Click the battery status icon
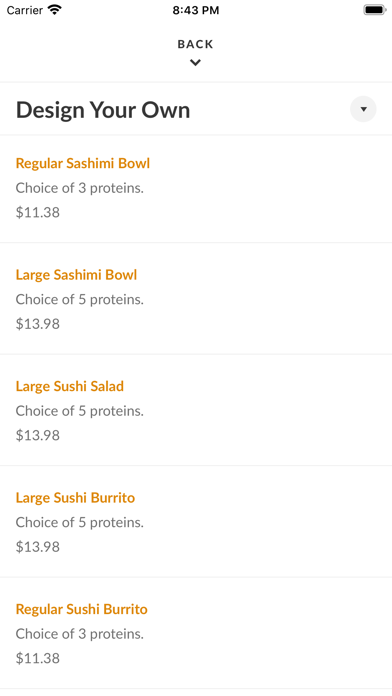Screen dimensions: 392x696 click(375, 10)
